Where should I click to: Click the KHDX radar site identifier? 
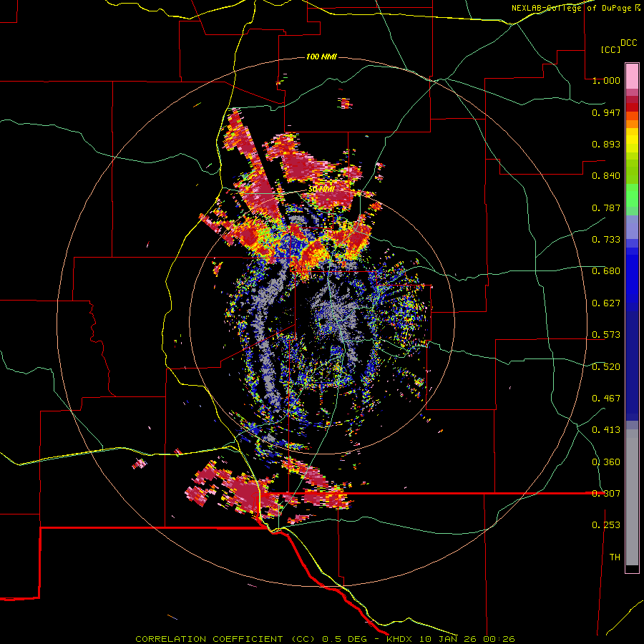point(399,639)
